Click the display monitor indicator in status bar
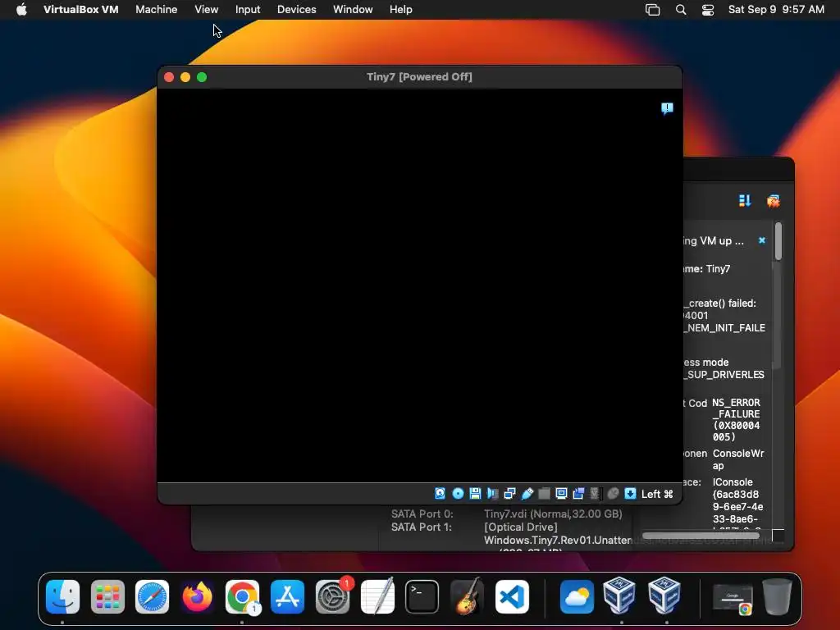This screenshot has height=630, width=840. pyautogui.click(x=561, y=493)
